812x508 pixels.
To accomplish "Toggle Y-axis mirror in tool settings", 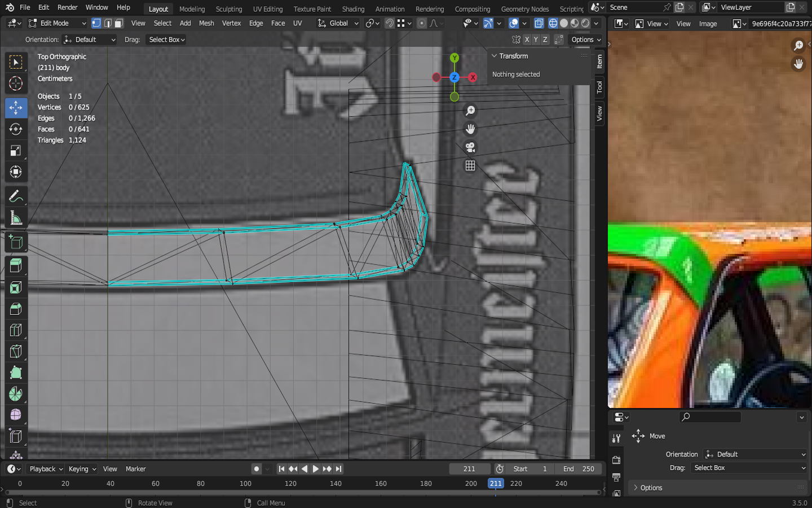I will click(536, 40).
